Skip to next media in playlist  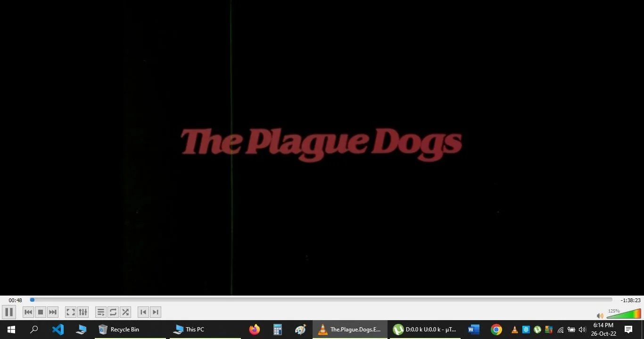(x=53, y=312)
